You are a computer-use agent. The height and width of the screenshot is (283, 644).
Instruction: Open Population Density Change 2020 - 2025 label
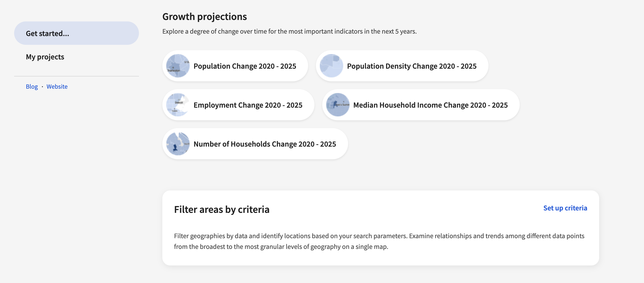(411, 66)
